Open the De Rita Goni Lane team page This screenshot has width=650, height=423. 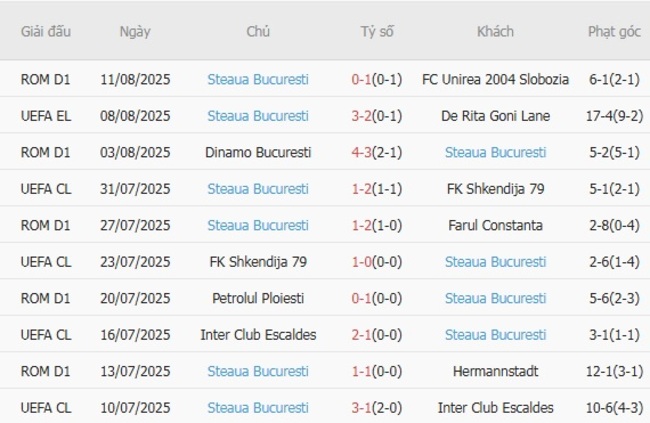495,116
